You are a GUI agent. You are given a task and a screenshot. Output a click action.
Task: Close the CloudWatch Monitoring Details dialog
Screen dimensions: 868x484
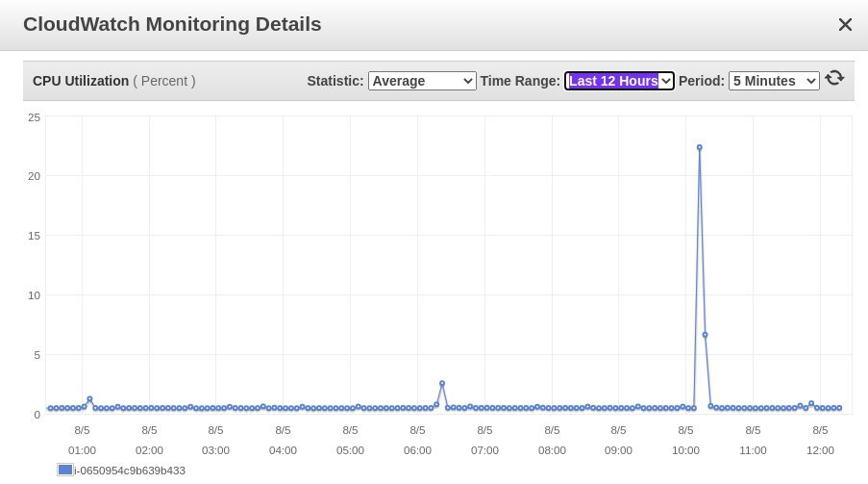(845, 24)
